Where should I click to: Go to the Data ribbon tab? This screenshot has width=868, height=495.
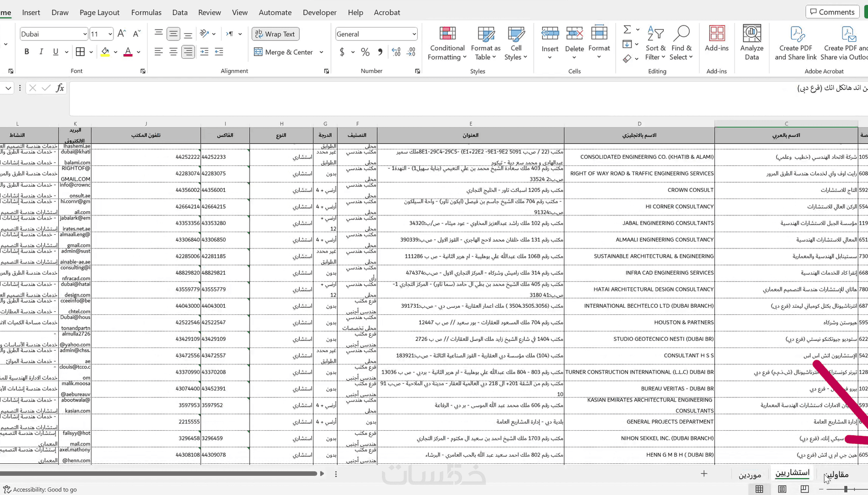(x=180, y=12)
